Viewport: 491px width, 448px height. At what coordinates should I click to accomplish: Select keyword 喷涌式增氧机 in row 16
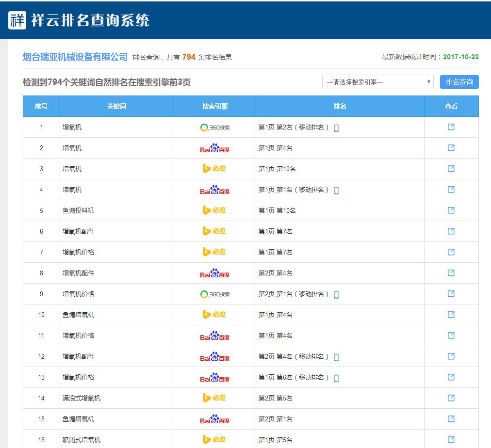coord(82,440)
